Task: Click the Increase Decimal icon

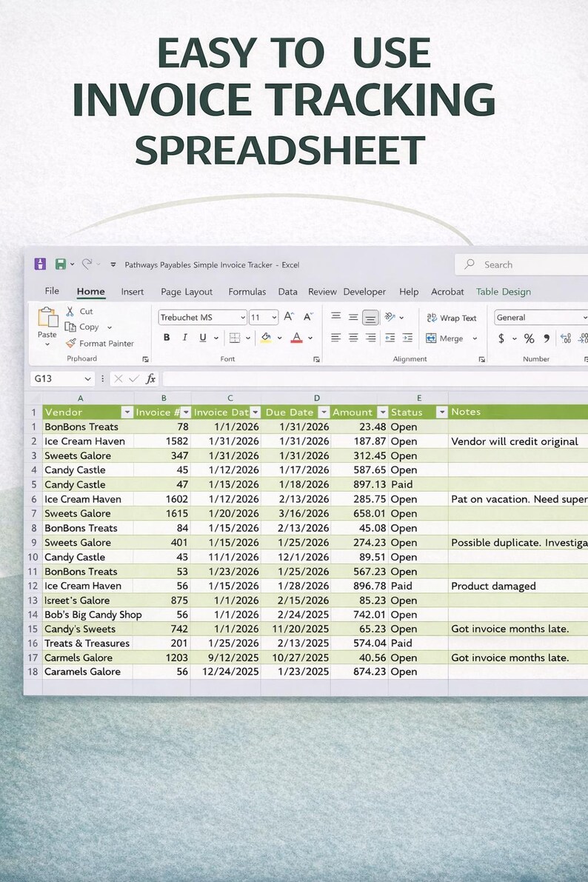Action: click(x=566, y=338)
